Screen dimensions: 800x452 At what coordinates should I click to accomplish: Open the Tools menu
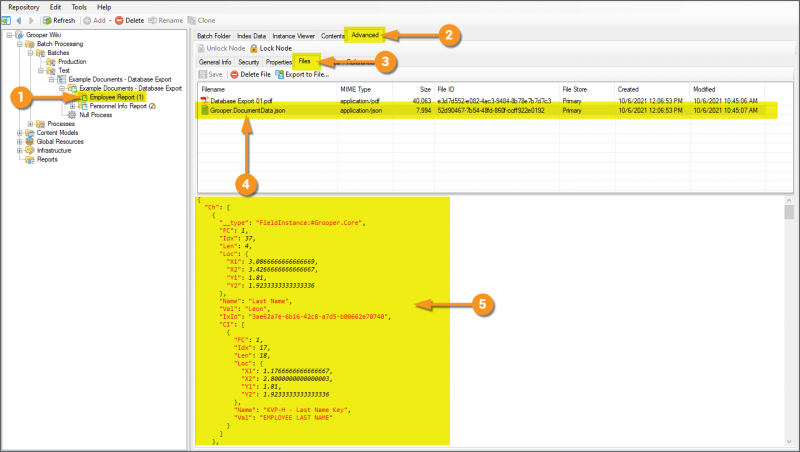[x=76, y=7]
